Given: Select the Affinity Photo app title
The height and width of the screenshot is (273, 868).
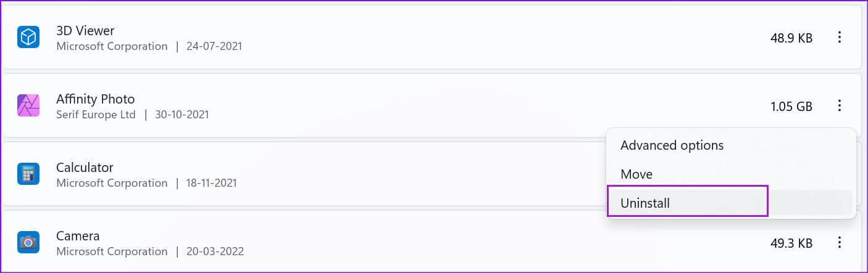Looking at the screenshot, I should click(x=95, y=99).
